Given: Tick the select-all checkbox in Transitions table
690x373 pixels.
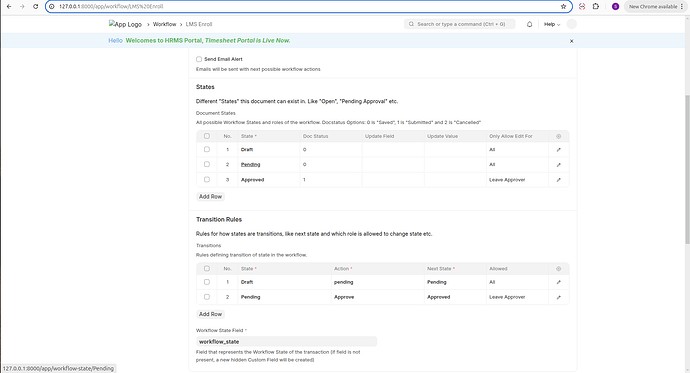Looking at the screenshot, I should click(x=207, y=268).
